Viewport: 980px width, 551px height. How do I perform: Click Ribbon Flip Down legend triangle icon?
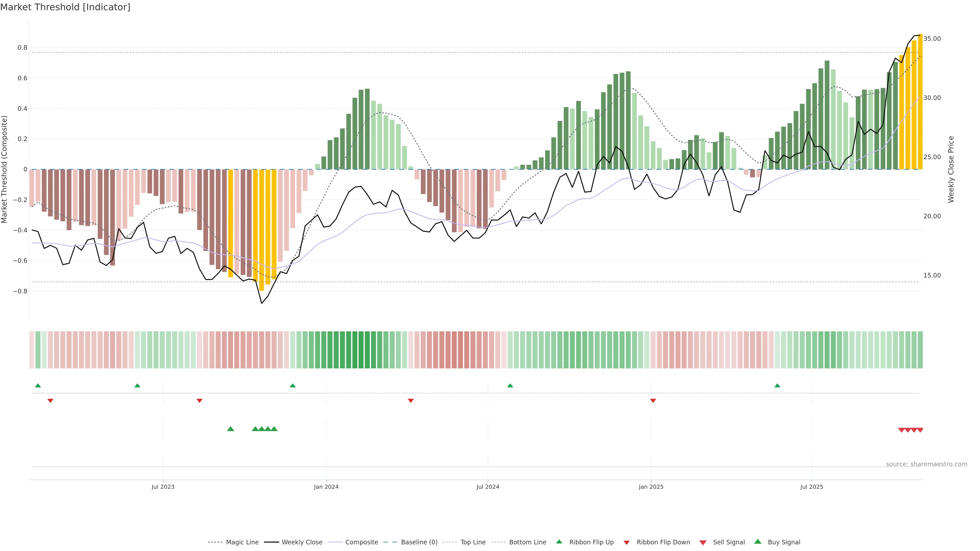tap(627, 543)
